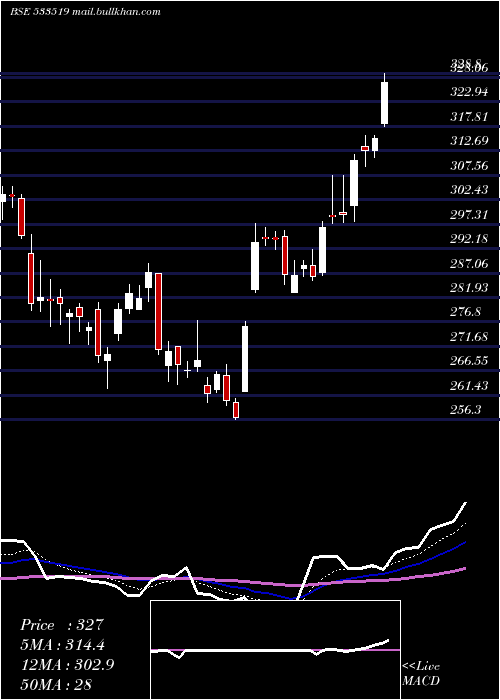The height and width of the screenshot is (700, 500).
Task: Click the 307.56 price axis label
Action: [x=469, y=166]
